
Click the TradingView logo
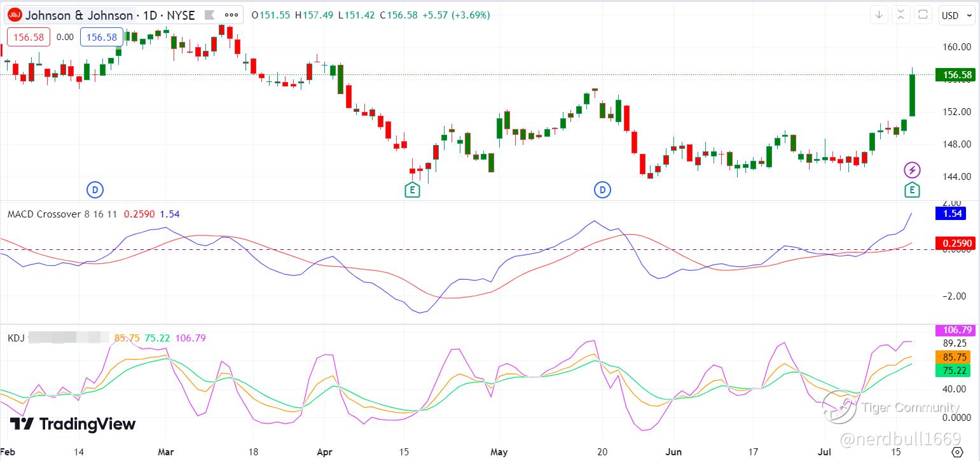(72, 424)
